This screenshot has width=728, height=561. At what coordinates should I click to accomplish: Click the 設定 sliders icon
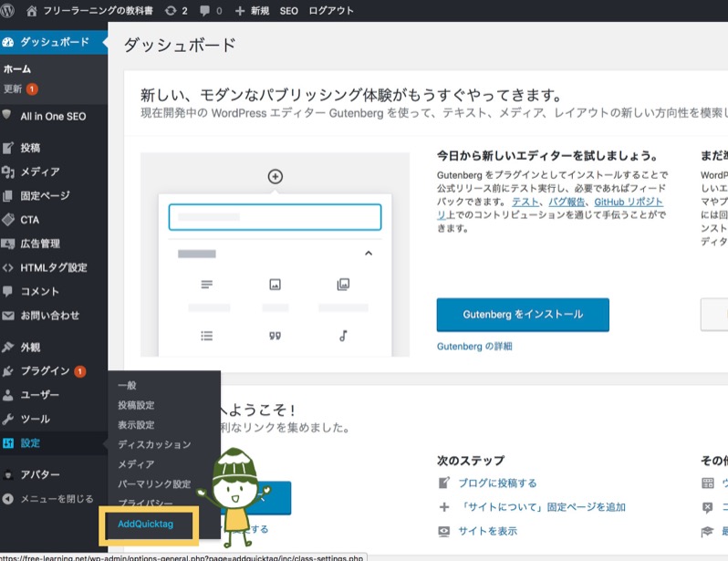[8, 443]
